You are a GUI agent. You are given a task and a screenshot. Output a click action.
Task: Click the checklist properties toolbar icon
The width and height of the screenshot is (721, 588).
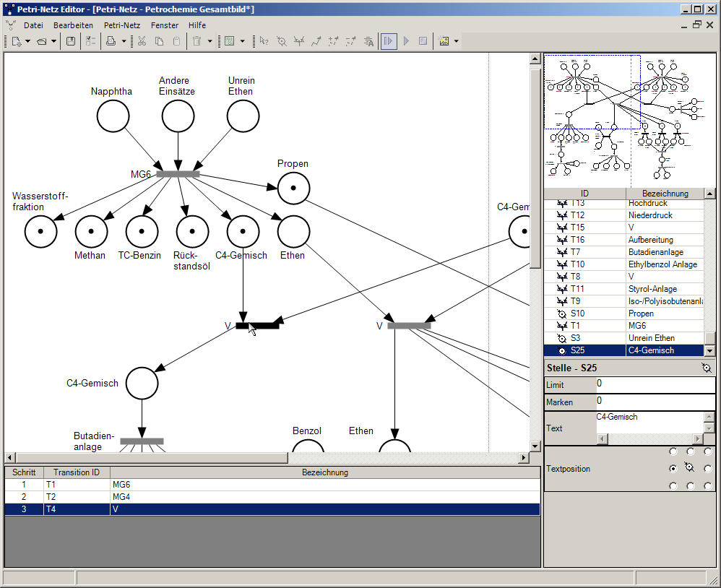click(90, 41)
